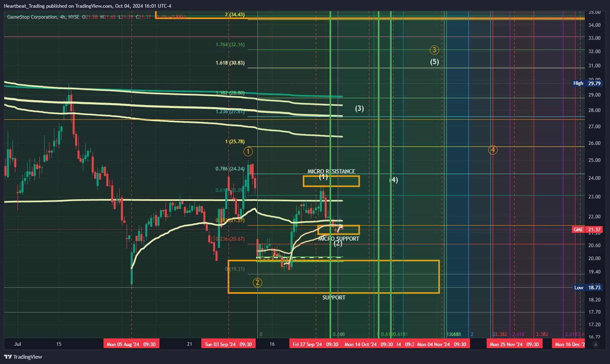Click the SUPPORT label below orange box
Image resolution: width=610 pixels, height=364 pixels.
pos(334,297)
